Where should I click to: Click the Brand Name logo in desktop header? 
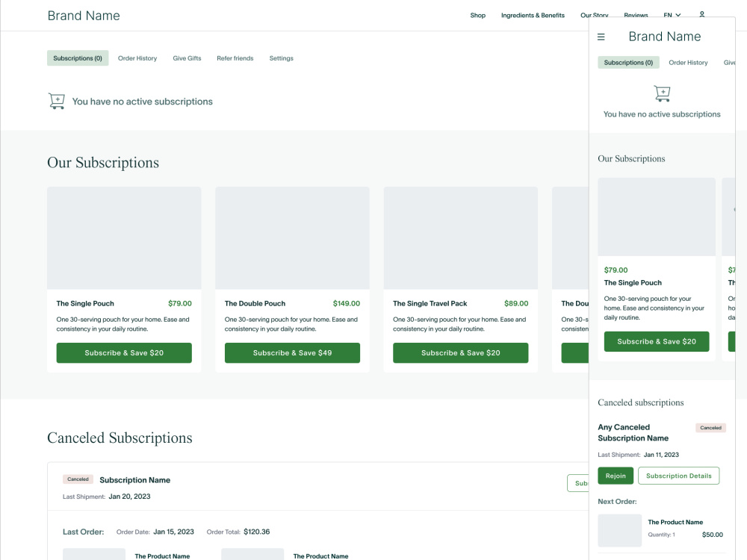84,16
